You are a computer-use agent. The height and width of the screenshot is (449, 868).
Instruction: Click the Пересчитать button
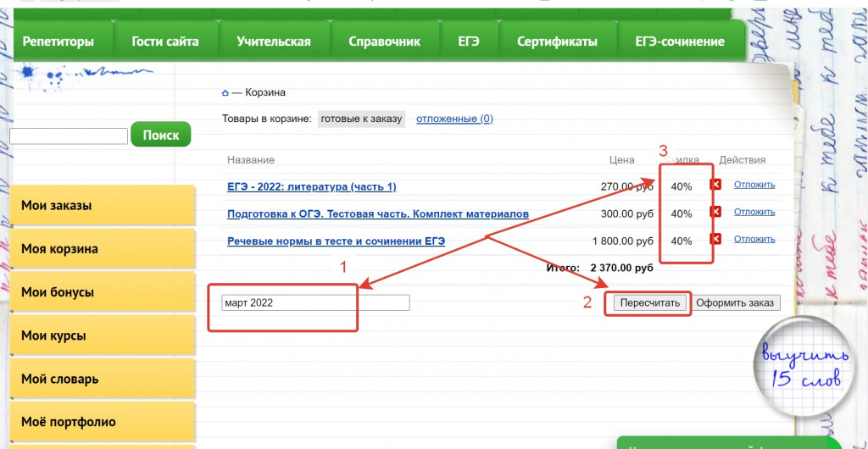pos(649,303)
